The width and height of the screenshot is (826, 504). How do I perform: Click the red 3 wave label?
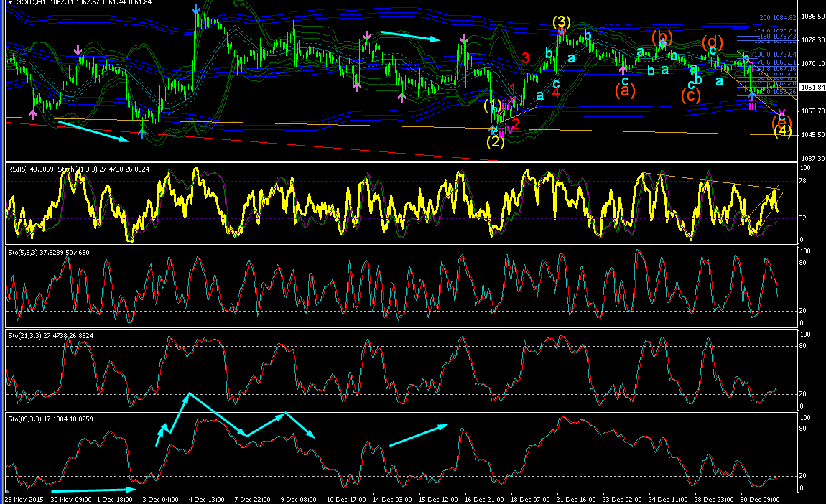tap(526, 58)
